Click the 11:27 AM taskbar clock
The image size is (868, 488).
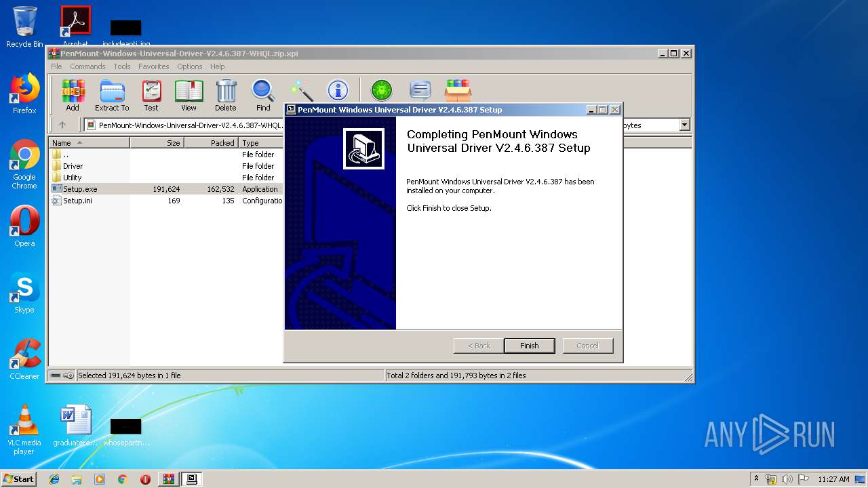[833, 479]
